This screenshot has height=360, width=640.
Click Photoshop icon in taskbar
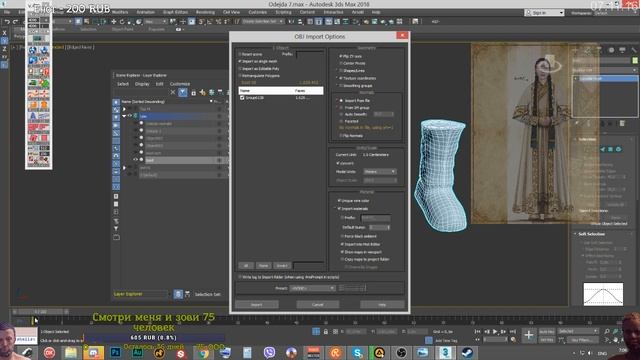click(x=116, y=352)
